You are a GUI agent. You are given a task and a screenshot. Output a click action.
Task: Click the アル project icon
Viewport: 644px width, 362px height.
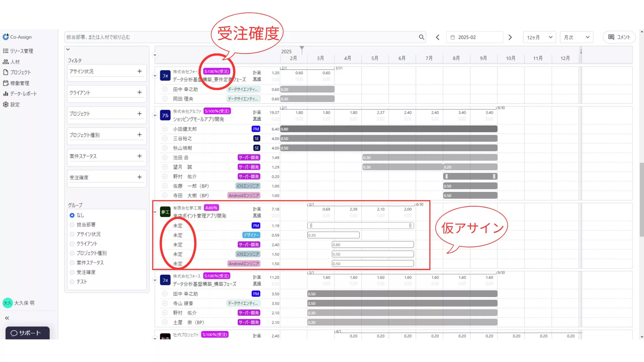(165, 115)
